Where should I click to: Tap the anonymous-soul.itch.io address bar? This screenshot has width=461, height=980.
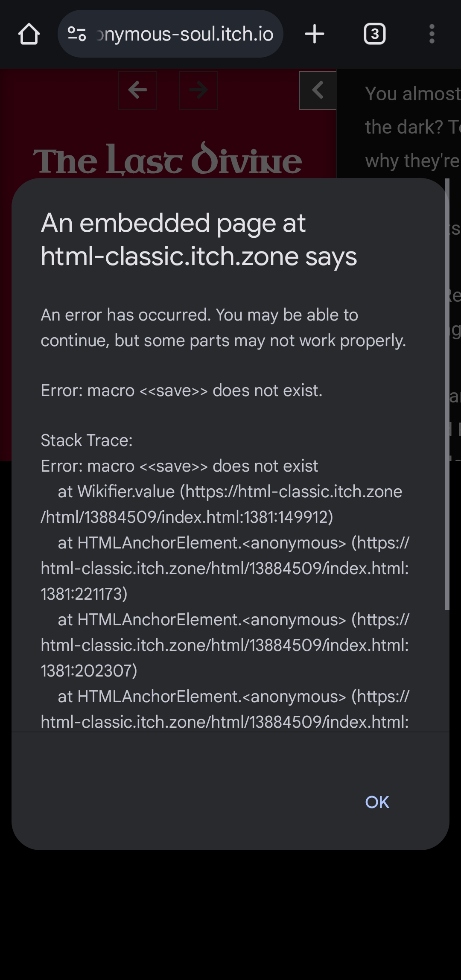[x=184, y=34]
